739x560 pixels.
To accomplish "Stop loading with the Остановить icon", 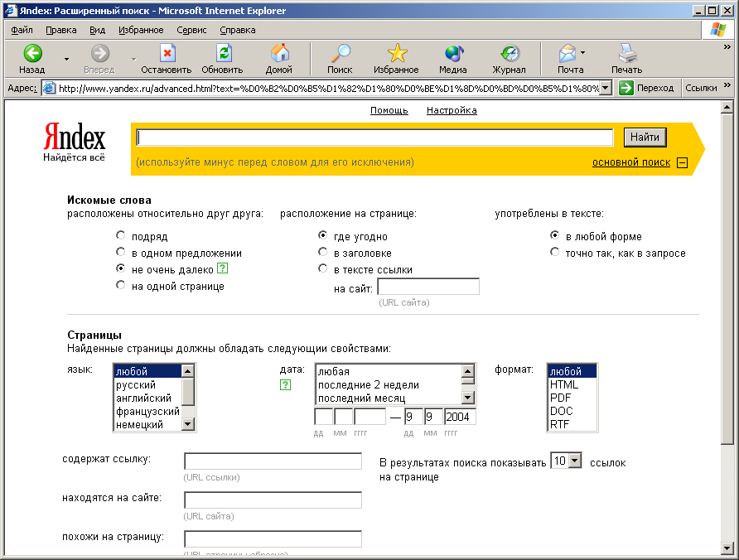I will pos(167,59).
